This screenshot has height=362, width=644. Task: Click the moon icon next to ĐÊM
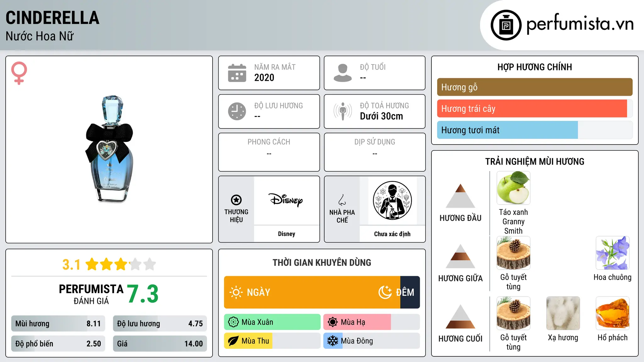click(385, 292)
